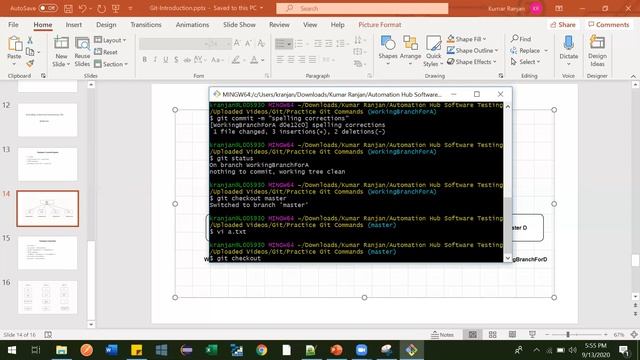
Task: Select slide 15 thumbnail
Action: 47,253
